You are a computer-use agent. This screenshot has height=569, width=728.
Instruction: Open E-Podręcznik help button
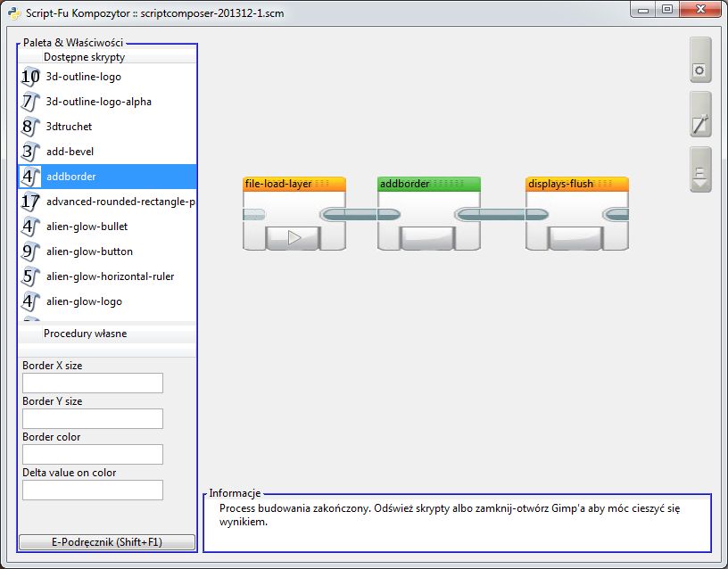tap(107, 541)
